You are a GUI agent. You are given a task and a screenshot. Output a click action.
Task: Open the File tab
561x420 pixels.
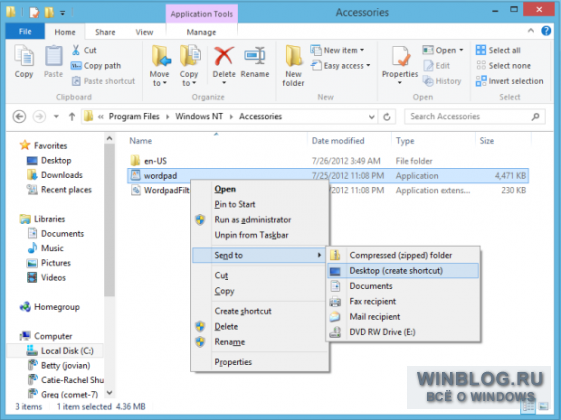25,31
